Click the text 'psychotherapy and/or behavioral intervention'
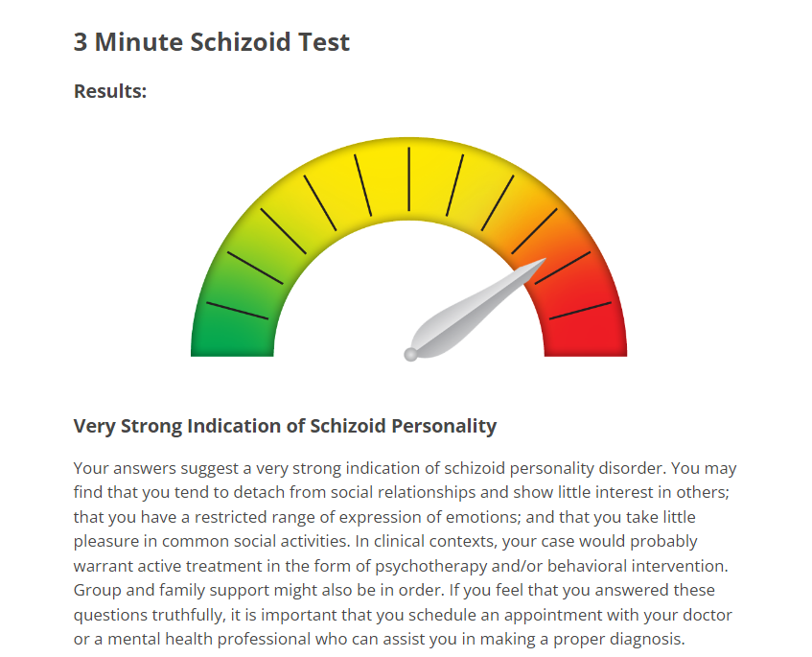The image size is (812, 657). click(550, 566)
